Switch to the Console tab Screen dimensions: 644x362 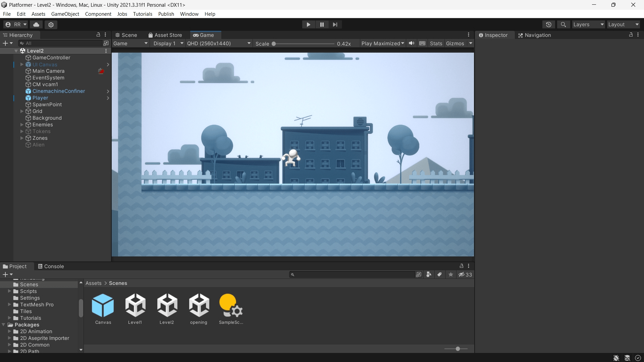[51, 266]
